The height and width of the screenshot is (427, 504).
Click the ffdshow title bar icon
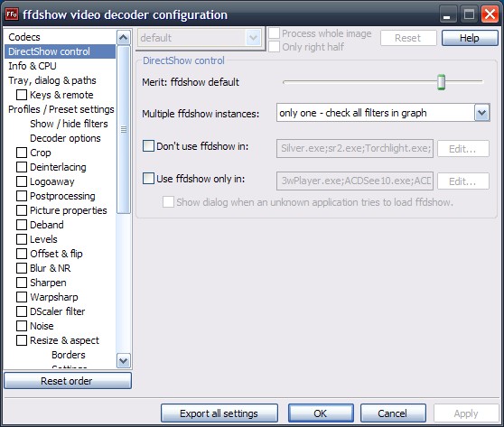click(x=12, y=14)
